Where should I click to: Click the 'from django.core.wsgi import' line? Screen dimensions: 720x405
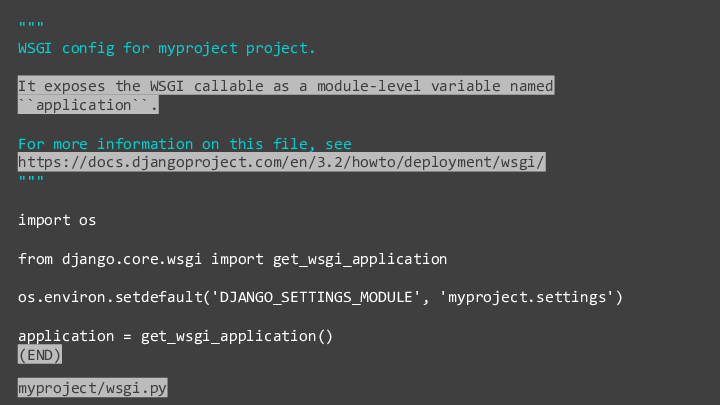(x=232, y=259)
